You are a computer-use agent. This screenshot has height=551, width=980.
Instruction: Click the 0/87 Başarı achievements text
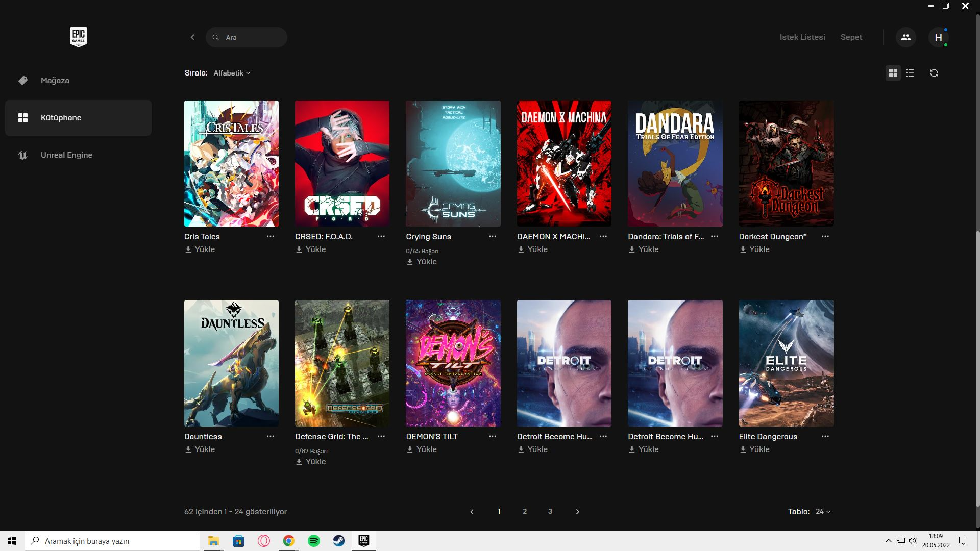311,451
